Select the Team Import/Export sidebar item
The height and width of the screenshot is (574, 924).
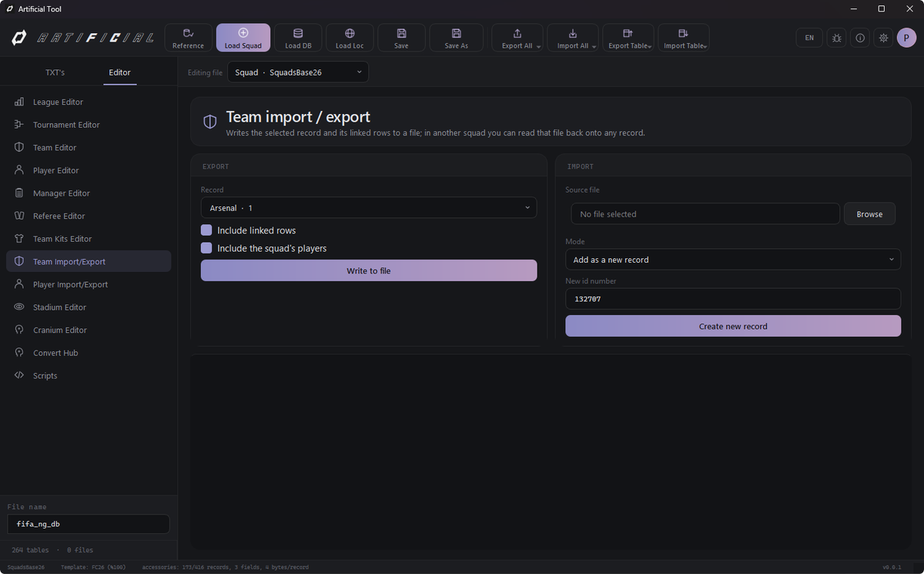(89, 261)
